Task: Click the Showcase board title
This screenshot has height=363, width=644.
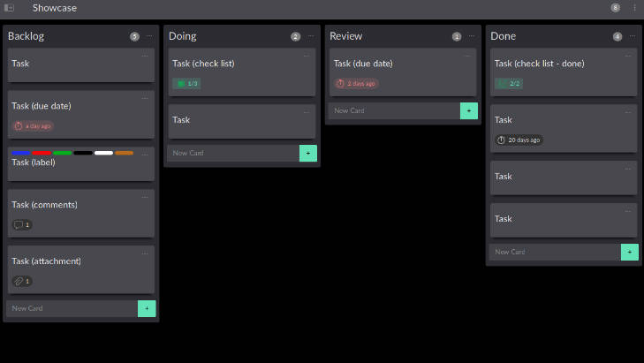Action: point(55,8)
